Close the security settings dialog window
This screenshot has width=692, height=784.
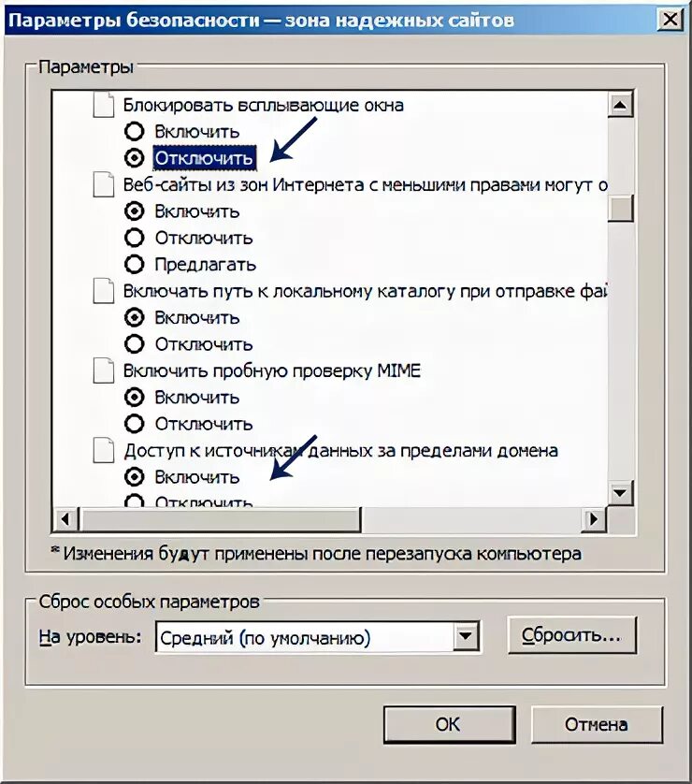[669, 19]
